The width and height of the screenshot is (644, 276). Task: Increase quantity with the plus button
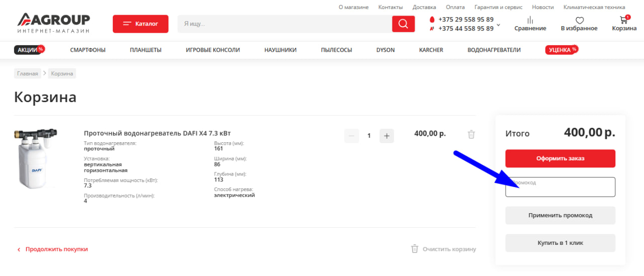(386, 136)
